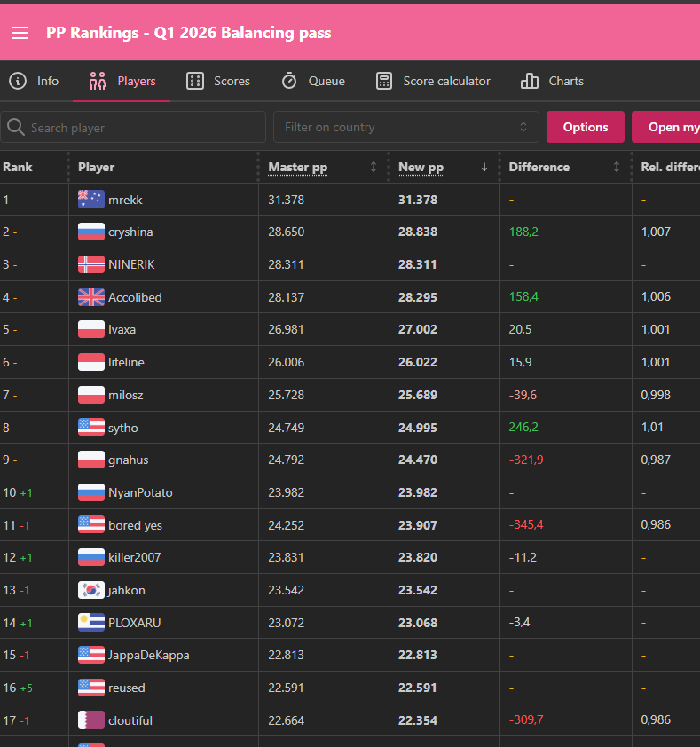Click the Options button
This screenshot has width=700, height=747.
(x=586, y=127)
